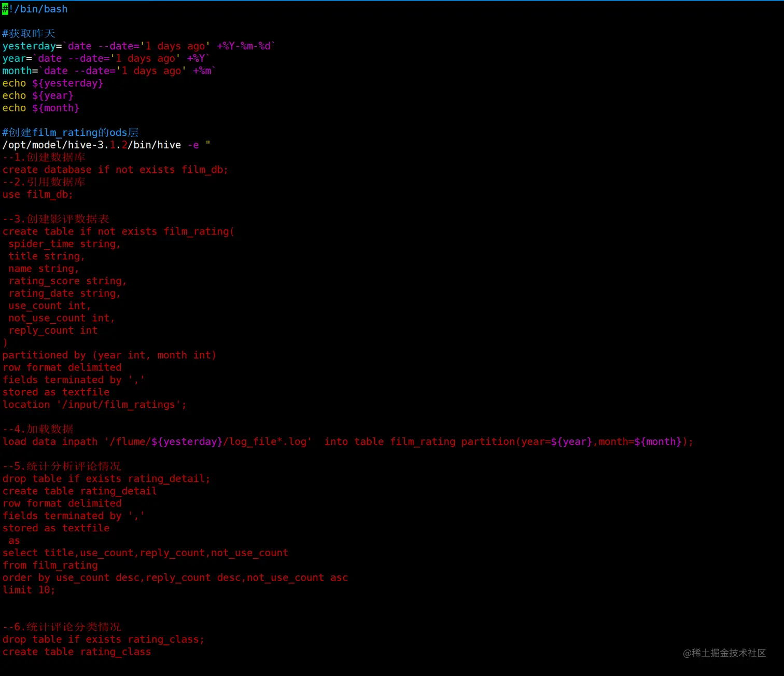Click the 'select title,use_count,reply_count,not_use_count' line
This screenshot has width=784, height=676.
145,553
